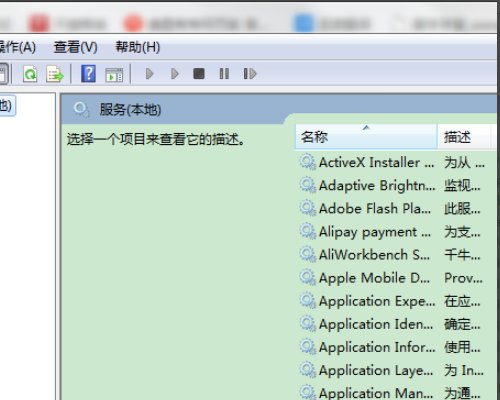This screenshot has width=500, height=400.
Task: Click the show/hide action pane icon
Action: click(114, 75)
